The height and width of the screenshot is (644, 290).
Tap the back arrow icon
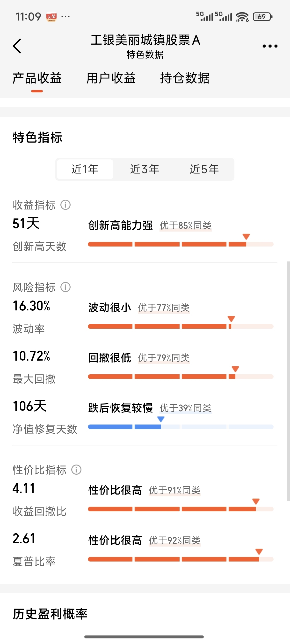click(x=17, y=46)
